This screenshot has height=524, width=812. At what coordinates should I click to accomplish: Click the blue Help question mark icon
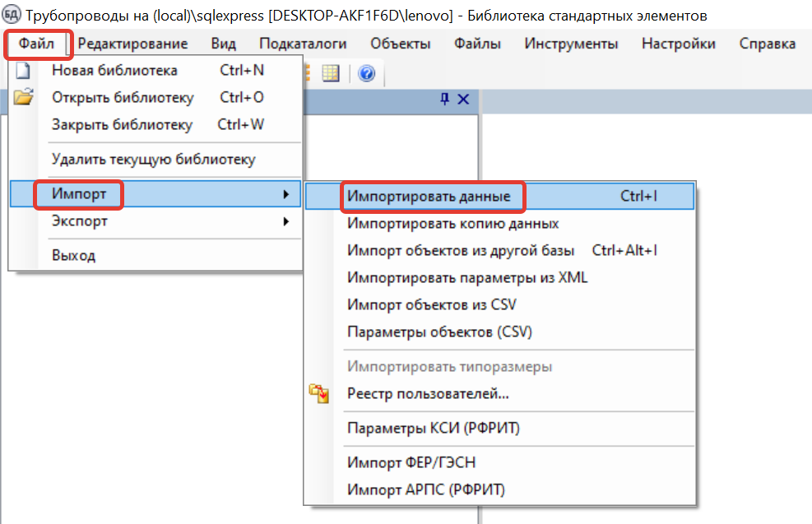(367, 73)
